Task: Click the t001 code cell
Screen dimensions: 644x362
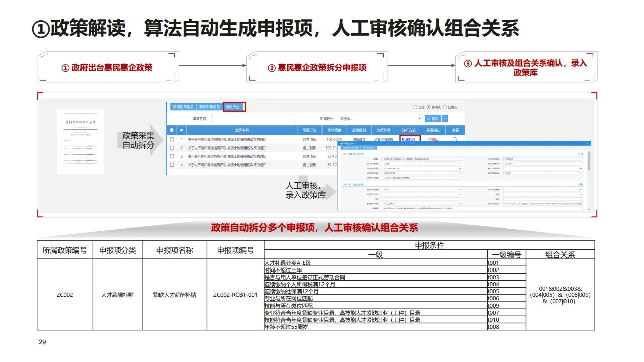Action: 506,263
